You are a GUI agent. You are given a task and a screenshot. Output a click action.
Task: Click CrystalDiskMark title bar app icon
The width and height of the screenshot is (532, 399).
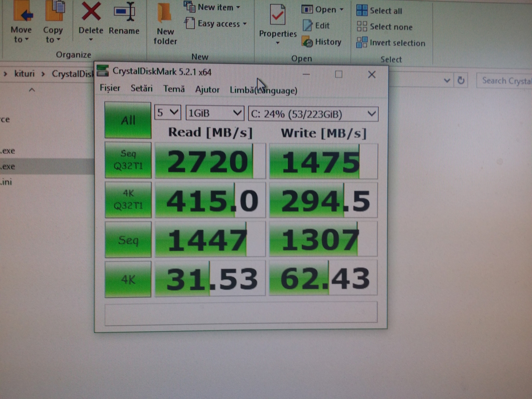[x=103, y=70]
